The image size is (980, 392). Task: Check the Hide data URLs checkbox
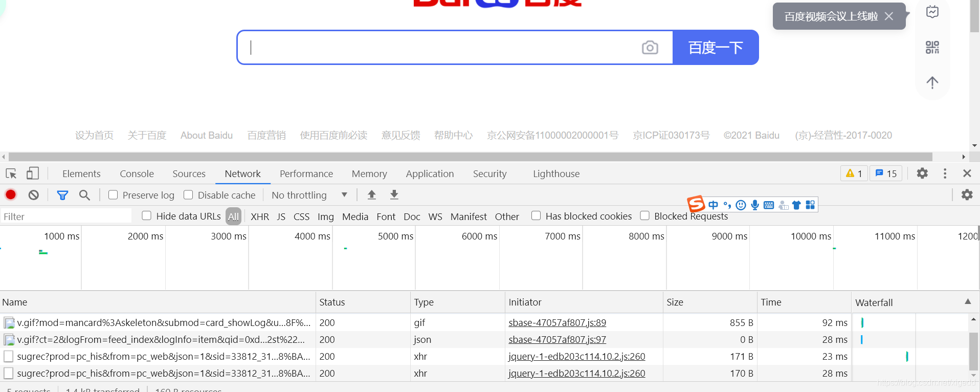tap(147, 215)
